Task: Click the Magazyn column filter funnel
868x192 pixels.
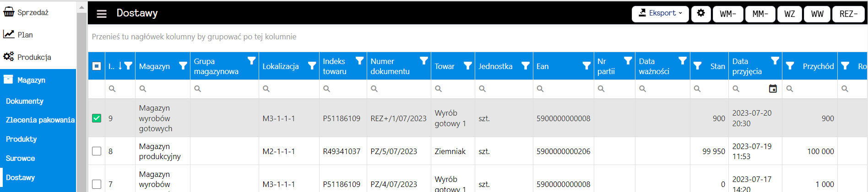Action: 183,66
